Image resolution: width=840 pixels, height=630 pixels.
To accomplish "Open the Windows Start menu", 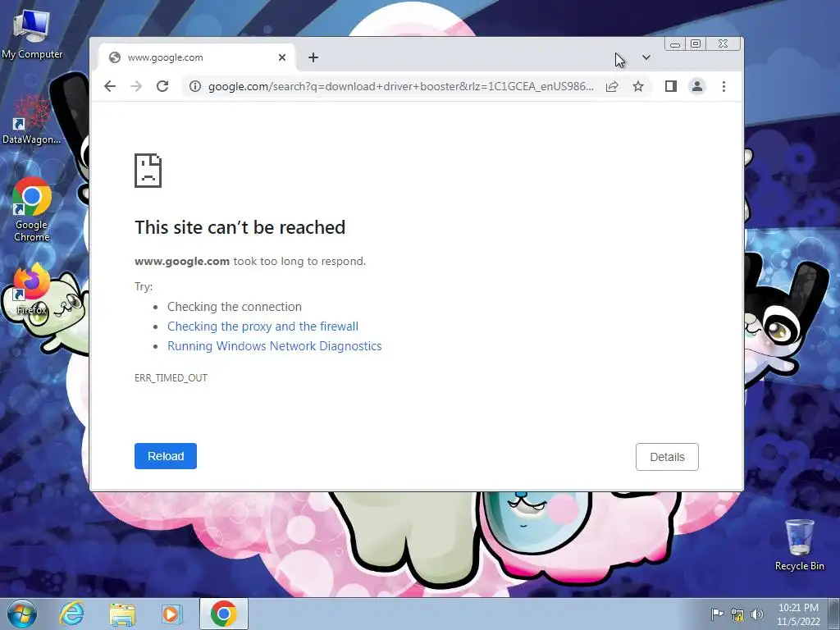I will 21,614.
